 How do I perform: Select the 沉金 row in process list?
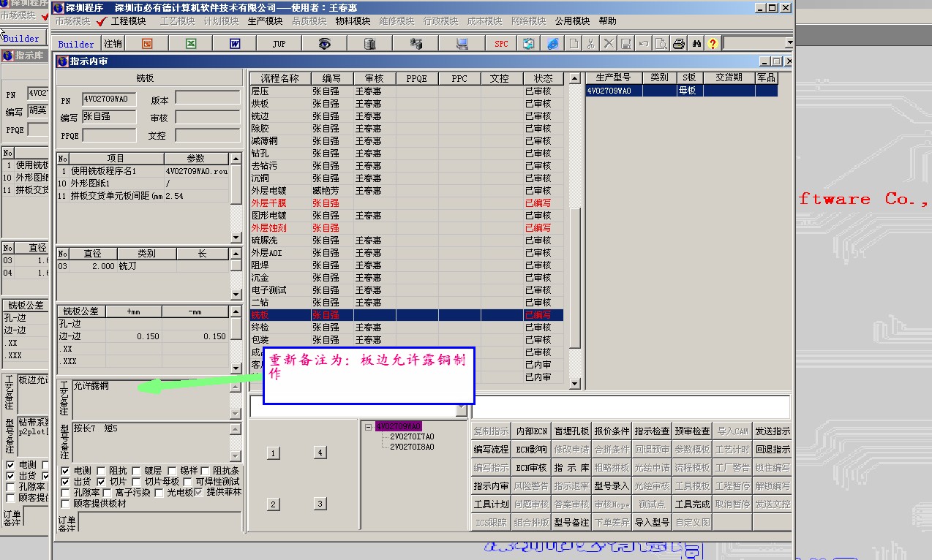407,278
